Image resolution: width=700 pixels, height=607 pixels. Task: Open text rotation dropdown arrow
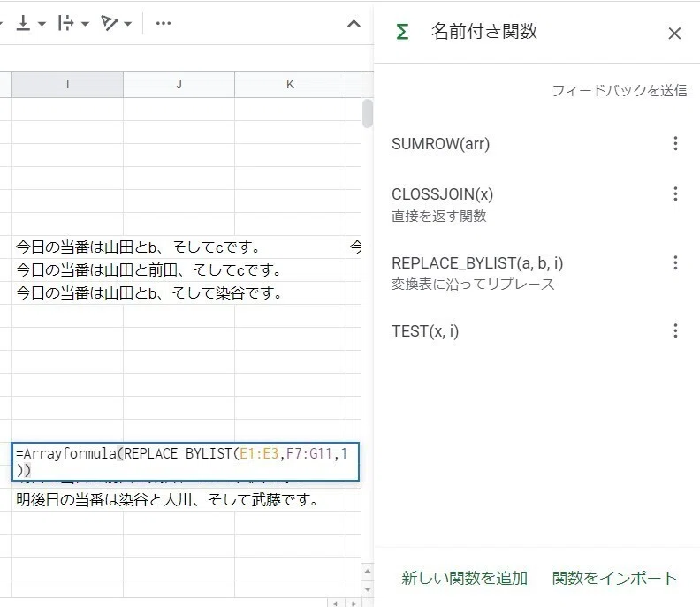(127, 23)
